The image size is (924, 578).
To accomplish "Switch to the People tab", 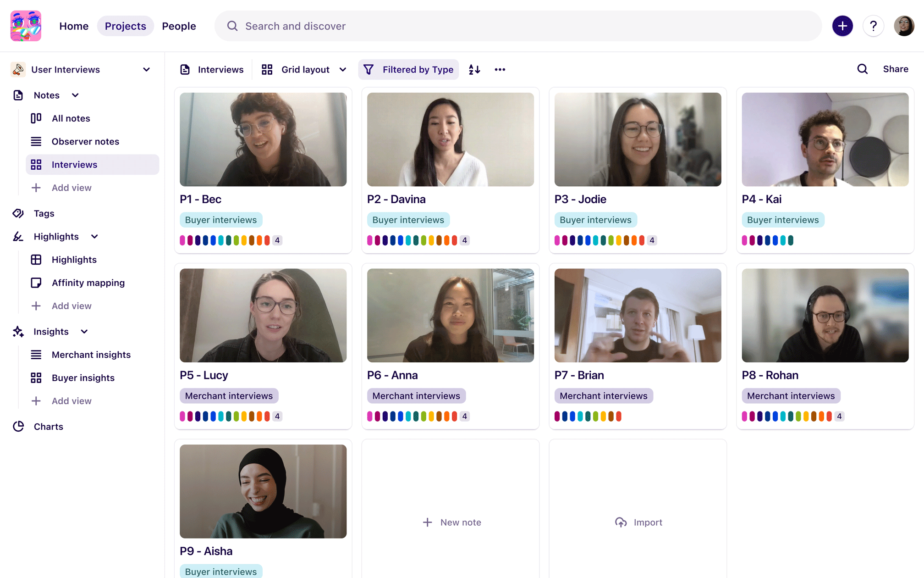I will click(x=179, y=26).
